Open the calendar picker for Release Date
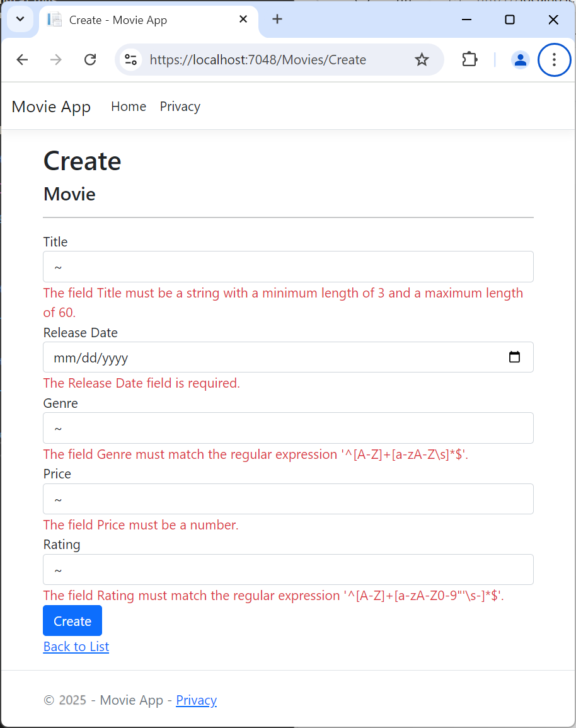576x728 pixels. [x=515, y=357]
